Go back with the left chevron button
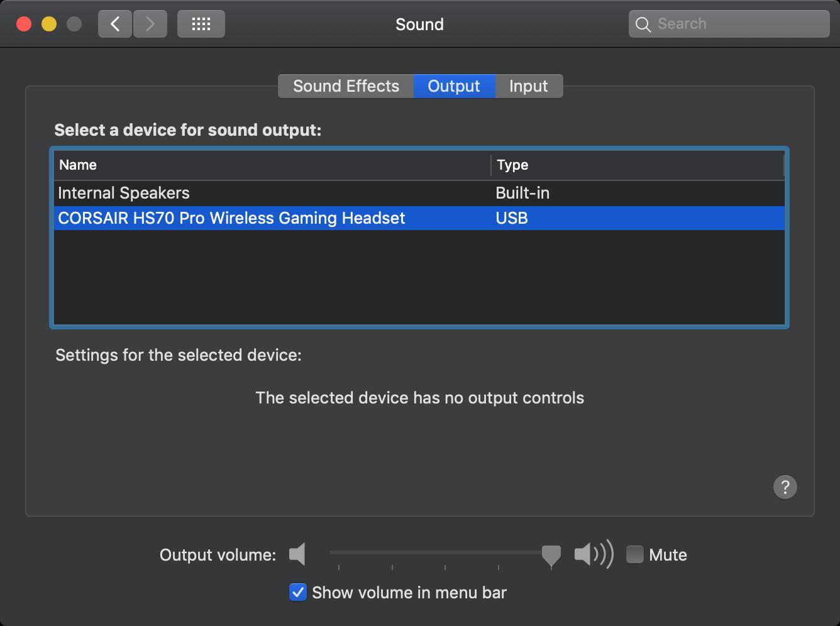Image resolution: width=840 pixels, height=626 pixels. (x=115, y=25)
